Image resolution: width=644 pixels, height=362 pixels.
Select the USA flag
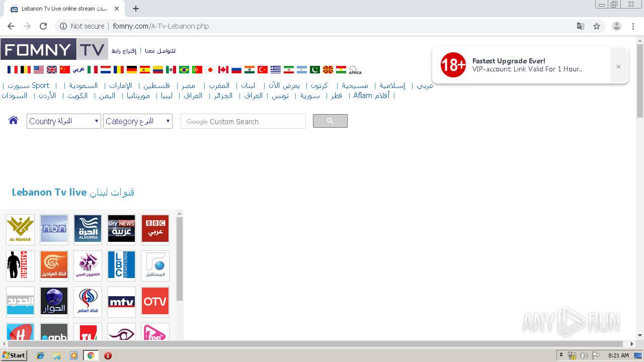coord(39,70)
